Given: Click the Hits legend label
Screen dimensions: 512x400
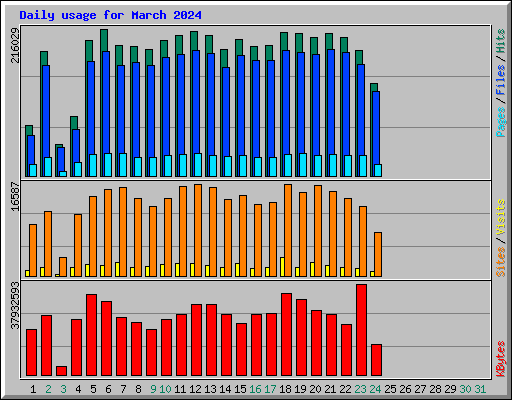Looking at the screenshot, I should (501, 41).
